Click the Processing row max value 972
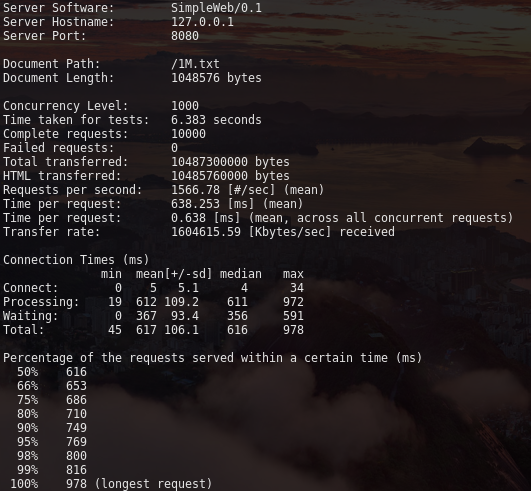This screenshot has height=491, width=531. 293,302
